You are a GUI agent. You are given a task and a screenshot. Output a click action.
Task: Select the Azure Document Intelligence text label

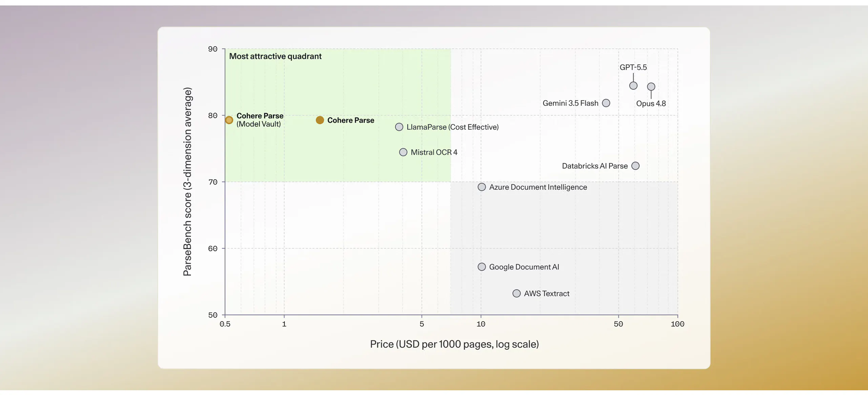(538, 187)
